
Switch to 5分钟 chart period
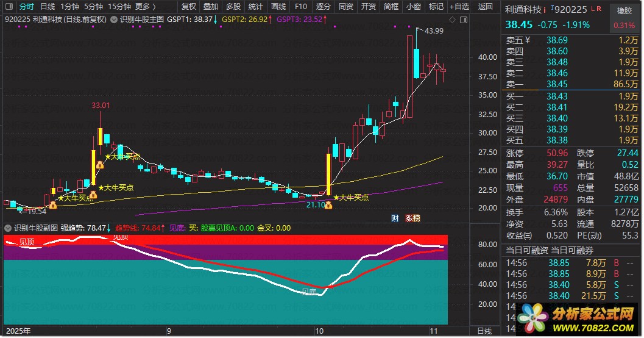click(x=93, y=7)
